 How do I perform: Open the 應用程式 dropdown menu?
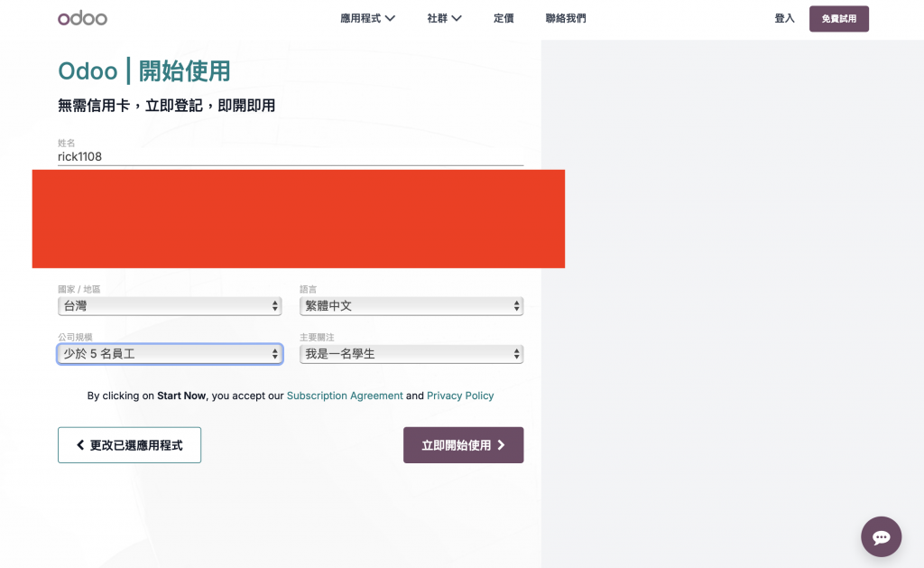click(x=367, y=18)
